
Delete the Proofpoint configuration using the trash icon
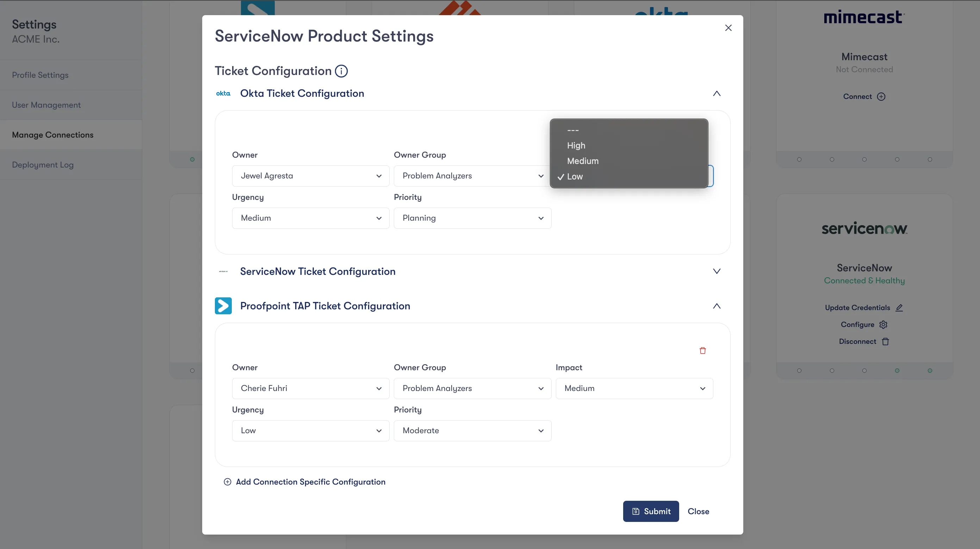[702, 350]
